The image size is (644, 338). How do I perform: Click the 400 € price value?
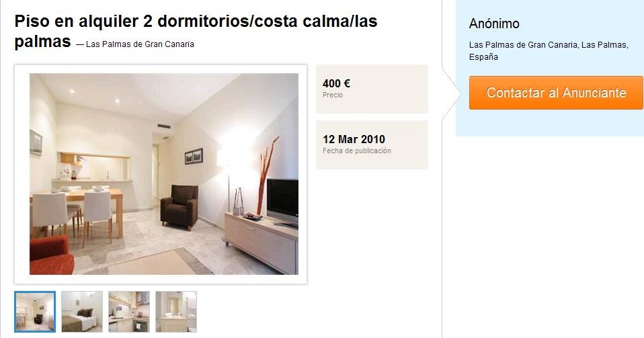336,83
